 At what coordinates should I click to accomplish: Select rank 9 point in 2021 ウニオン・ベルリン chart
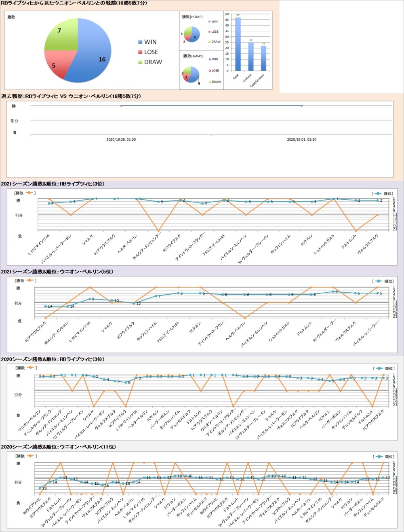(x=90, y=299)
